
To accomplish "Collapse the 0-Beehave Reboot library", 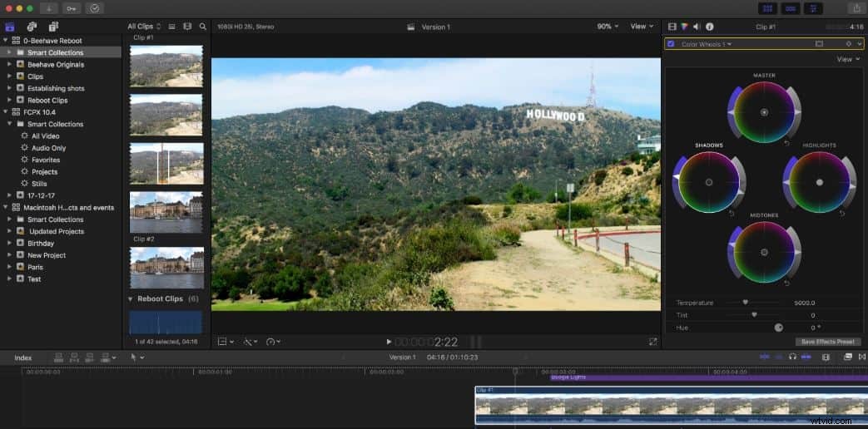I will click(6, 41).
